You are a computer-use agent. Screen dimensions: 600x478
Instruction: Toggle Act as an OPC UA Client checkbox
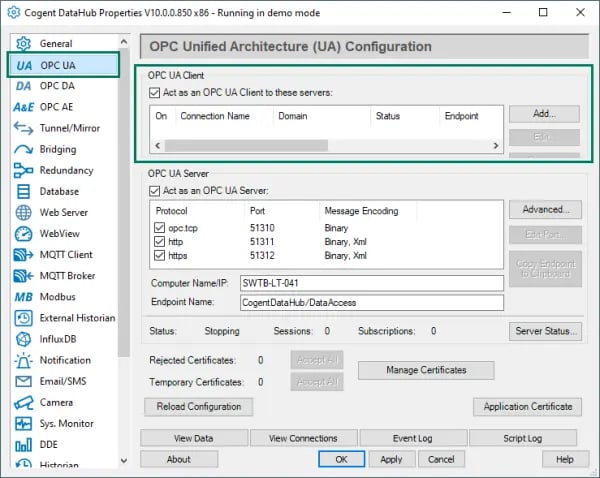click(x=155, y=93)
